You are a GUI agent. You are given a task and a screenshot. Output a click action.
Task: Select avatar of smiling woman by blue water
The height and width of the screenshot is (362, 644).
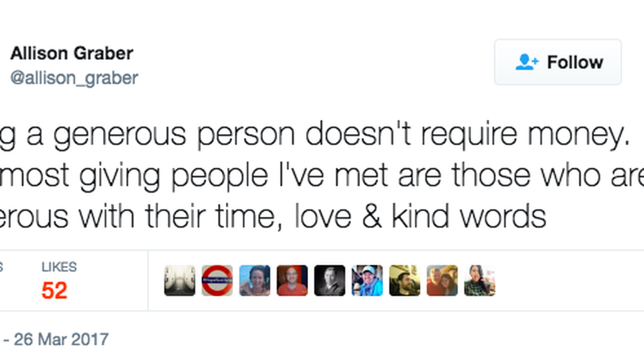(x=255, y=281)
